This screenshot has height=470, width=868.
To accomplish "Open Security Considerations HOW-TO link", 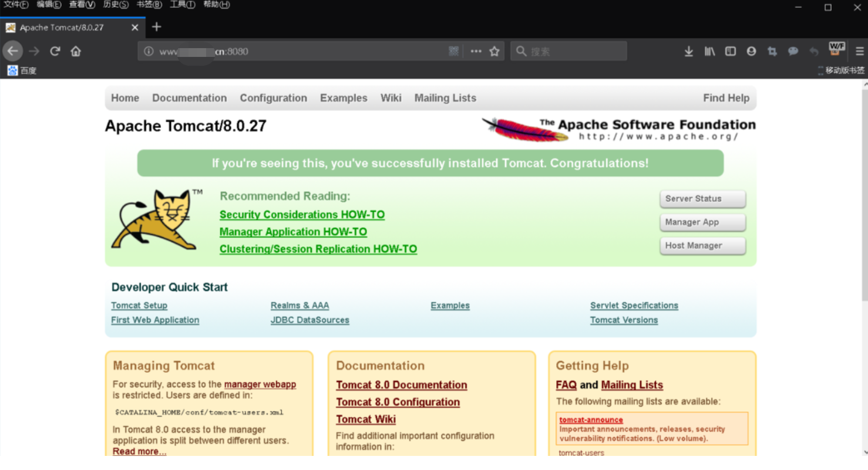I will point(302,215).
